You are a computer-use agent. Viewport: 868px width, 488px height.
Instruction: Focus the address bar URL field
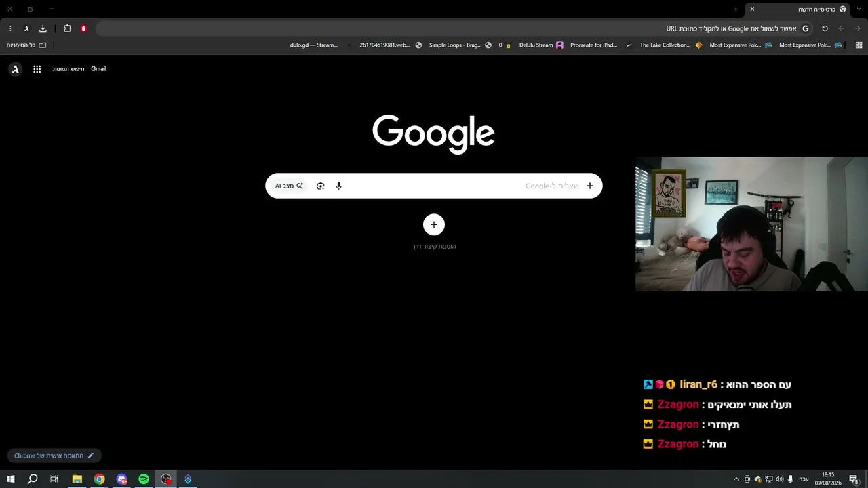pyautogui.click(x=454, y=28)
